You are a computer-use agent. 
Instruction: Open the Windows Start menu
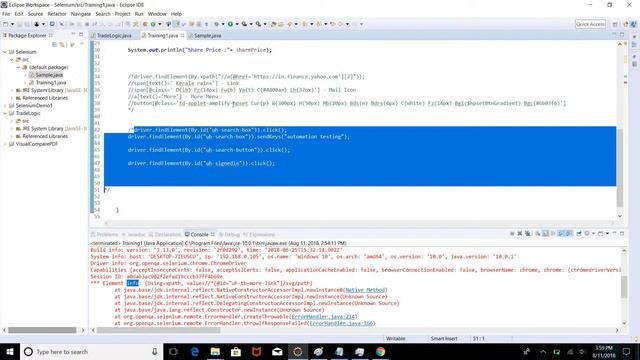[x=10, y=351]
